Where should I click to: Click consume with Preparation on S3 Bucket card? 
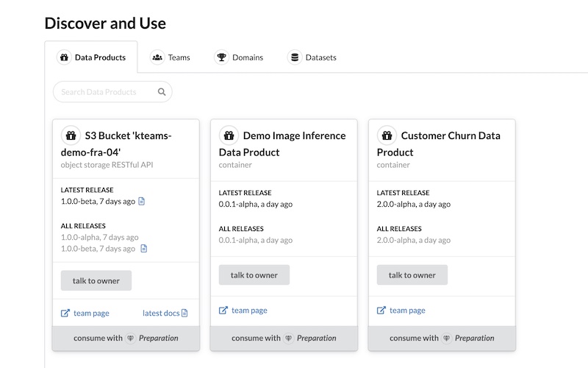click(126, 339)
